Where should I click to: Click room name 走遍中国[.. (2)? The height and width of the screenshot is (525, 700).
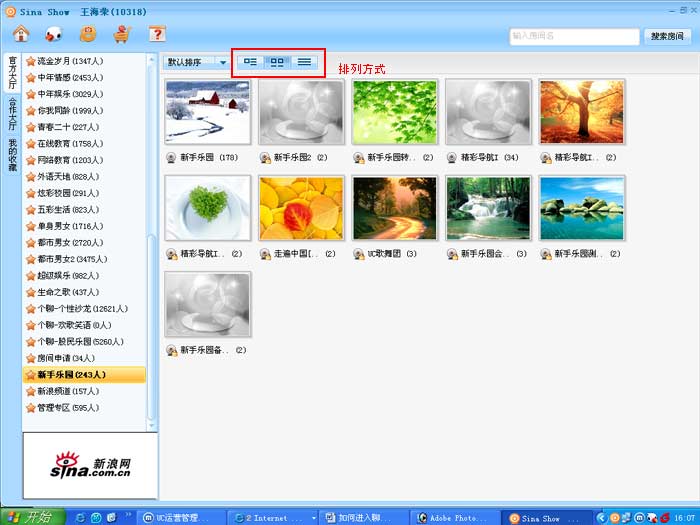(x=304, y=254)
